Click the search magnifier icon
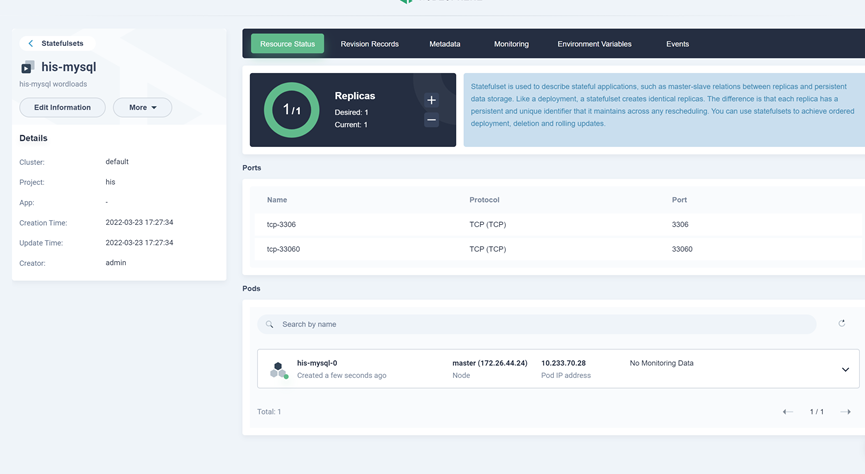This screenshot has width=865, height=474. pos(269,324)
